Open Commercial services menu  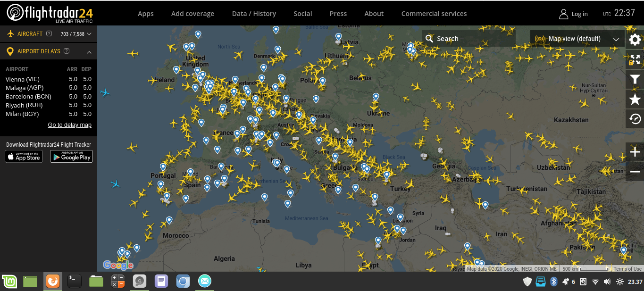tap(434, 14)
